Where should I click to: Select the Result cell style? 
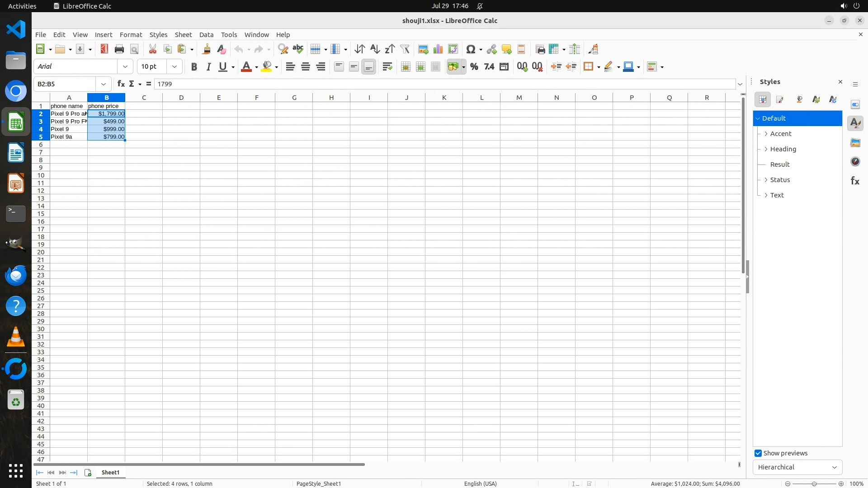pos(780,164)
